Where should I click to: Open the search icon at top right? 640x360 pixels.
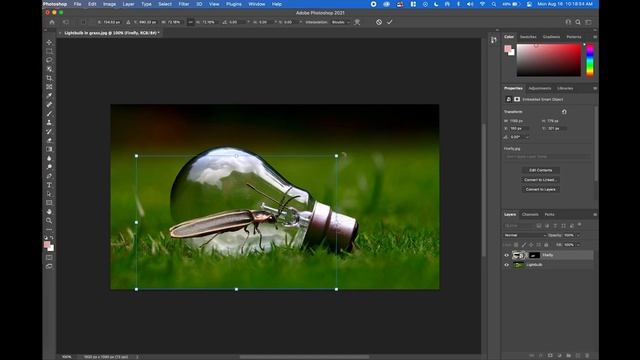pos(578,22)
